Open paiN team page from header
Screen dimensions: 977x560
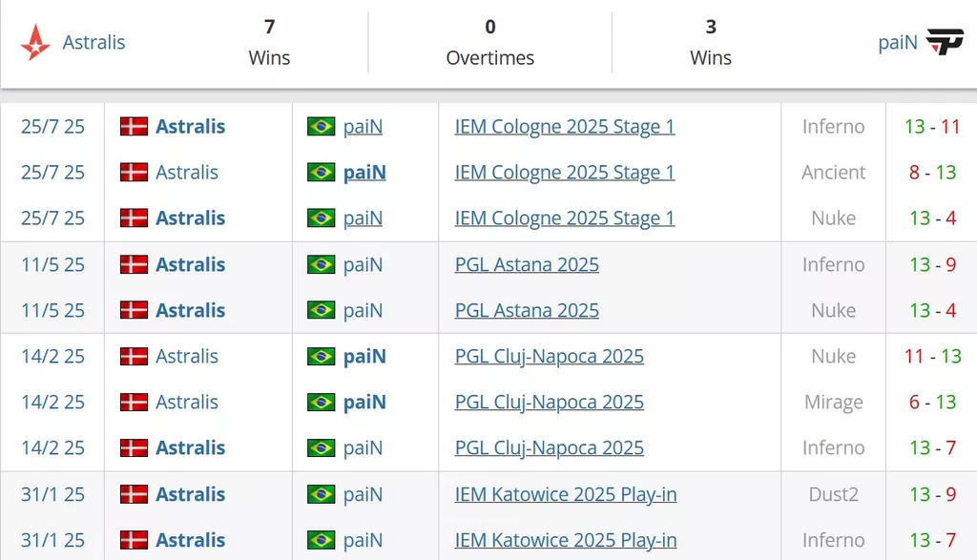[x=898, y=42]
